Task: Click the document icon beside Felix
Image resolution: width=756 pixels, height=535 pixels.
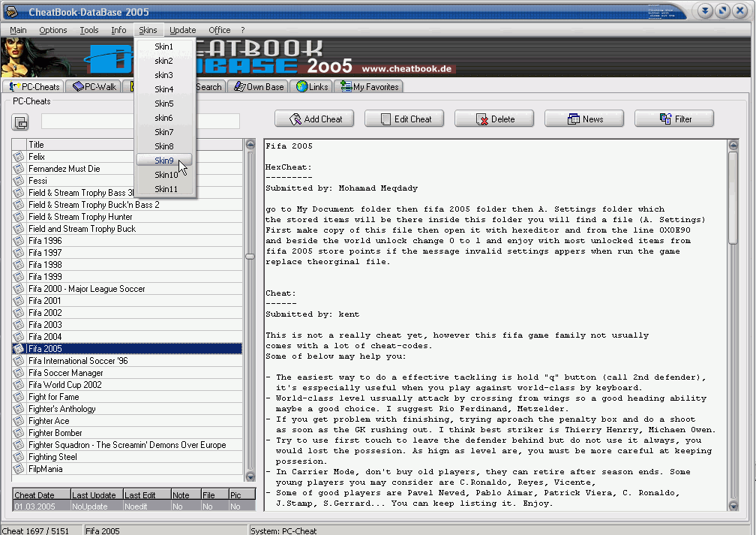Action: (x=19, y=157)
